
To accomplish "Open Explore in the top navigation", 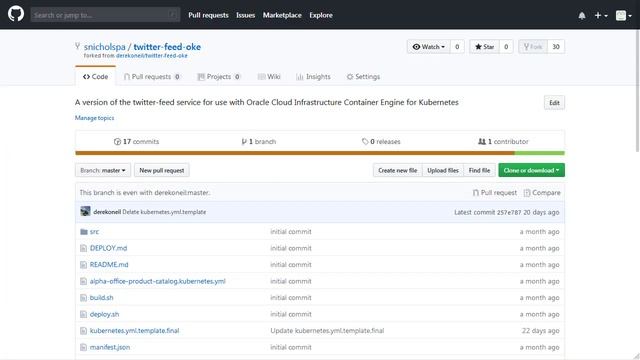I will 321,15.
